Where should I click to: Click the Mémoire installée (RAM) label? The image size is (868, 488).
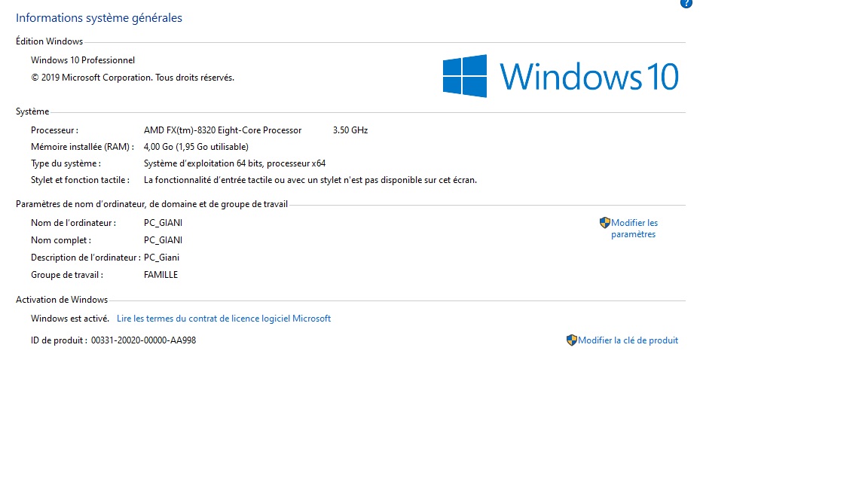[82, 147]
